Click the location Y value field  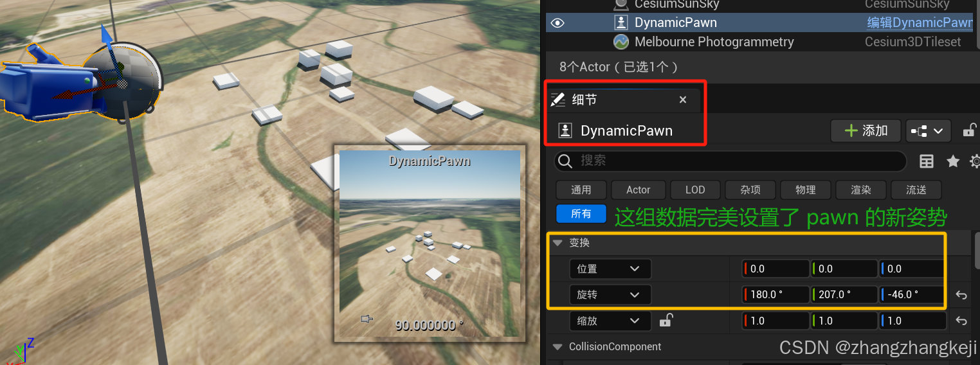pyautogui.click(x=844, y=269)
